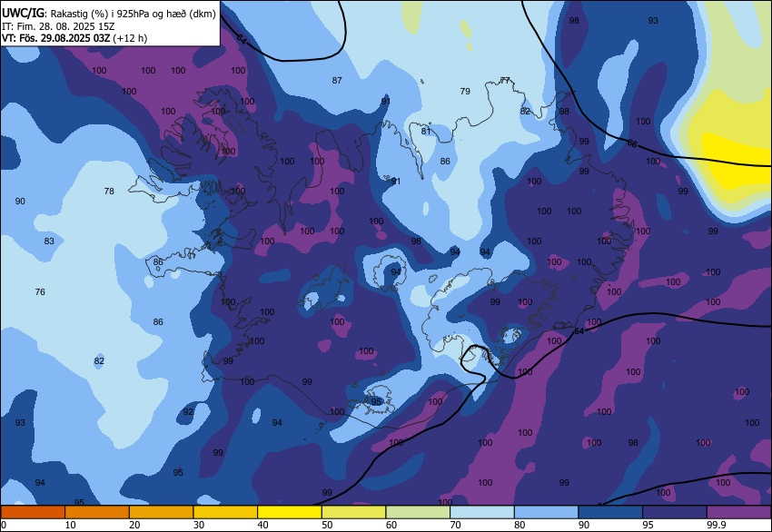772x532 pixels.
Task: Select the 60–70 light green legend swatch
Action: click(x=418, y=512)
